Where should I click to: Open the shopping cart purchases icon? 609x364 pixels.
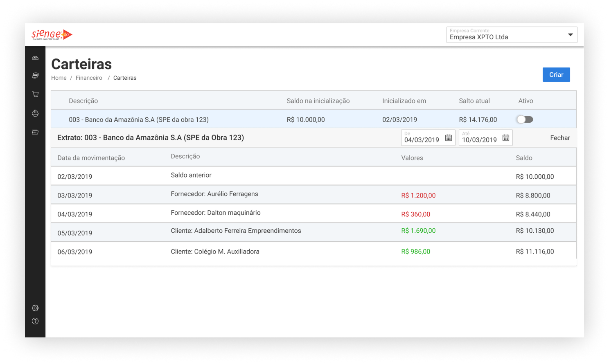click(35, 94)
